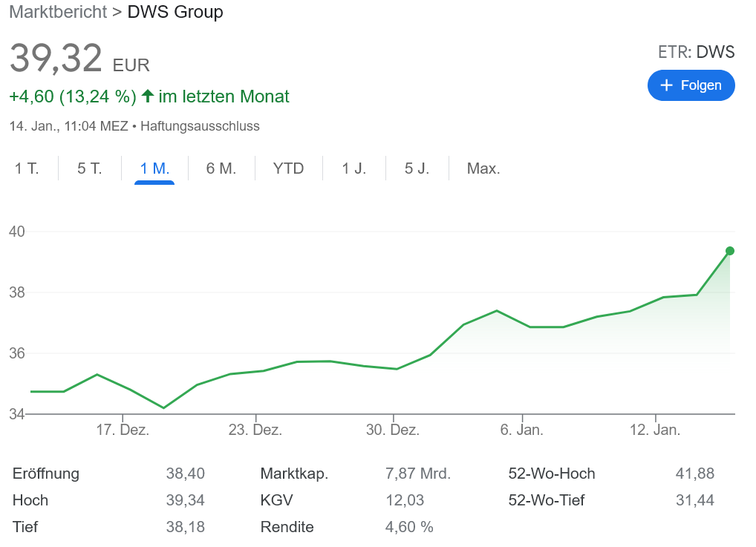Follow the stock with the Folgen button
The height and width of the screenshot is (547, 756).
(x=691, y=85)
